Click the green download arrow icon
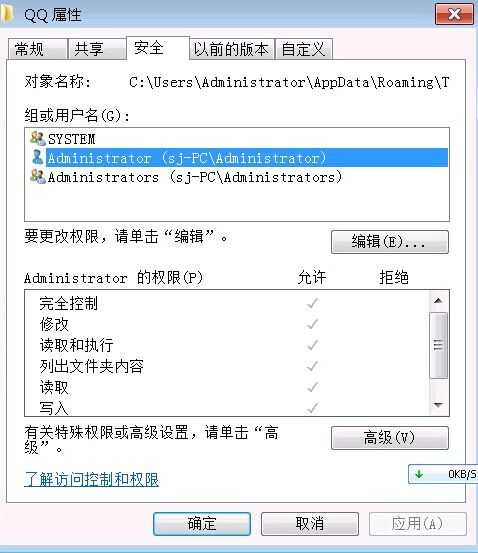The height and width of the screenshot is (553, 478). [419, 474]
